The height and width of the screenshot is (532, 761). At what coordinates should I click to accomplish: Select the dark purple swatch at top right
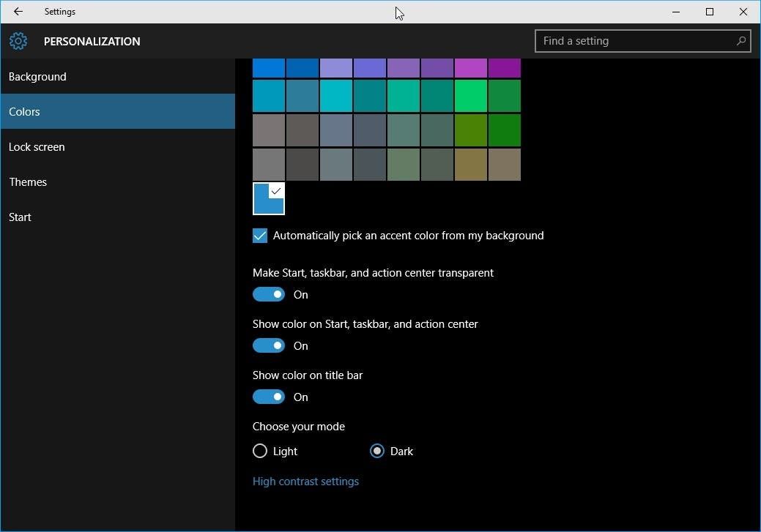point(504,68)
